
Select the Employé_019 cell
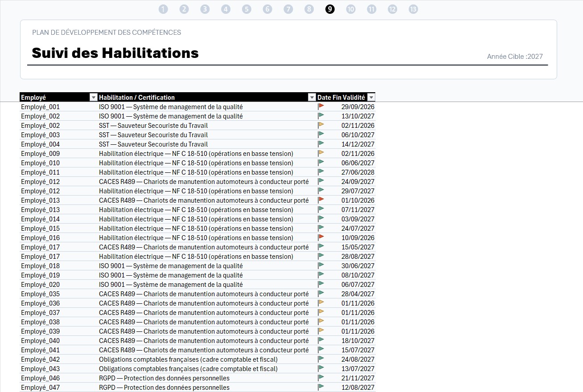(59, 275)
